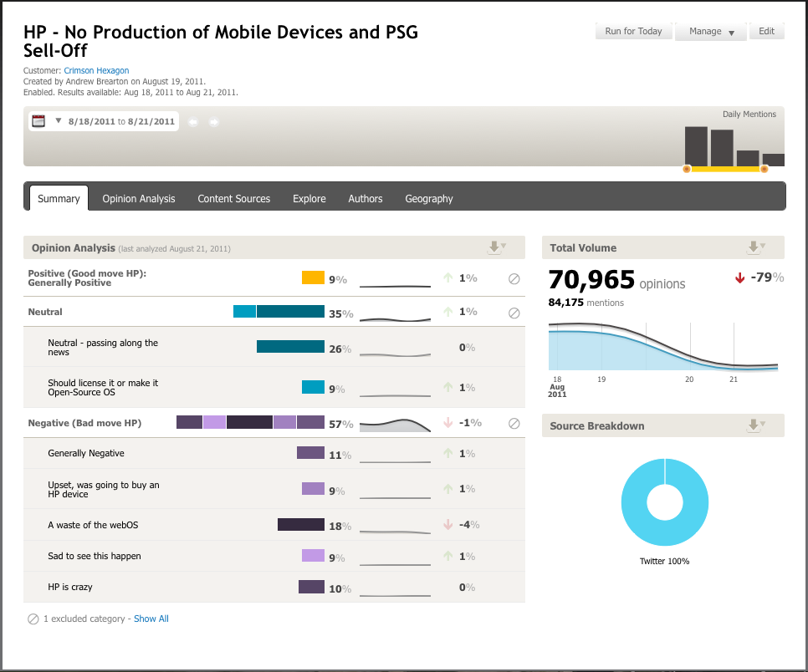View the Authors tab
This screenshot has width=808, height=672.
366,198
